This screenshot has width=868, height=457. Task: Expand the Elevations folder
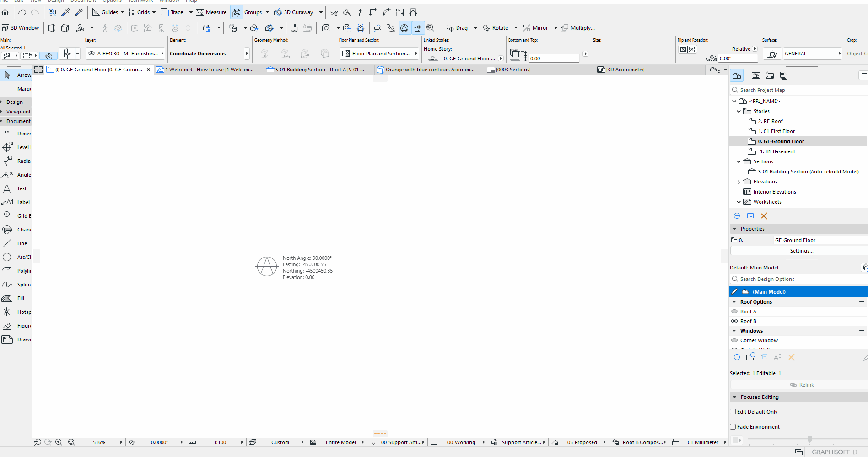point(739,182)
